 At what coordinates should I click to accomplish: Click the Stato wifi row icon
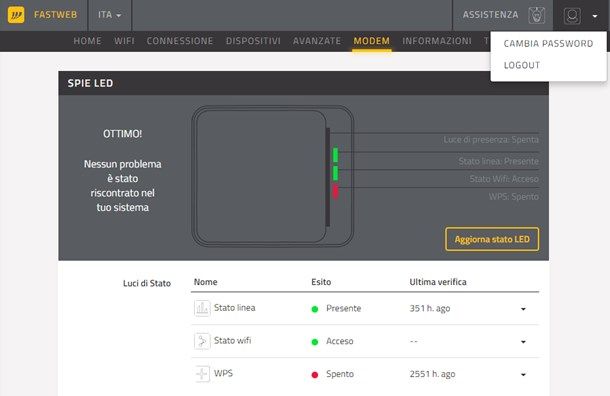tap(202, 341)
